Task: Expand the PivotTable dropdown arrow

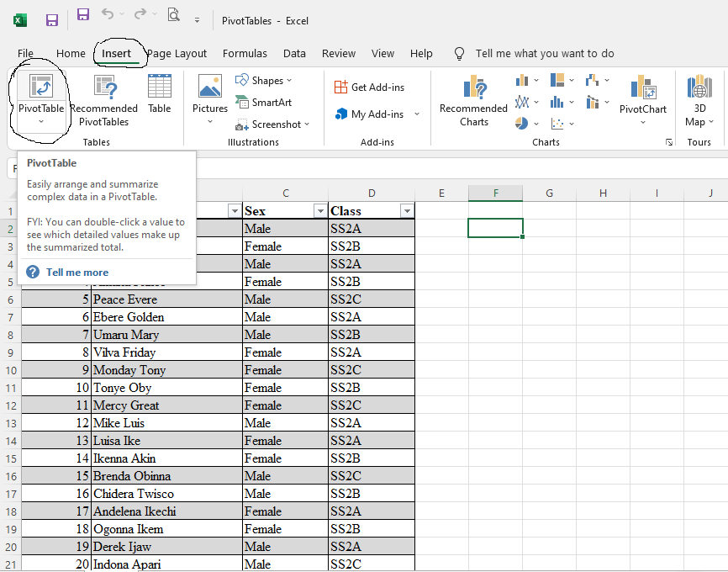Action: click(41, 122)
